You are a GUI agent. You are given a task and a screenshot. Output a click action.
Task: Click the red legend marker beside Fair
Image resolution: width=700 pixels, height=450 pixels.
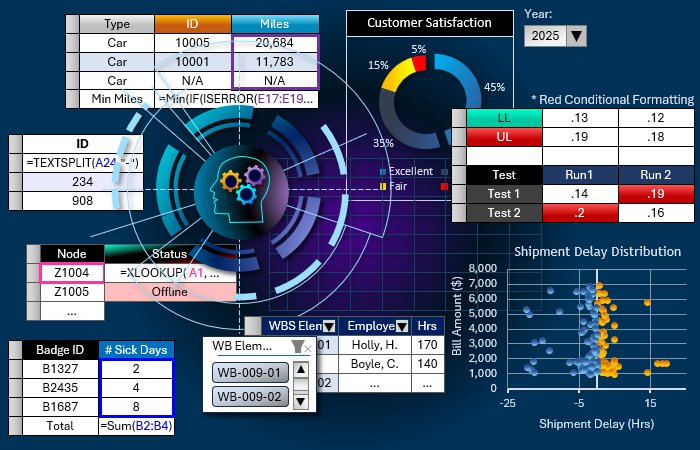tap(444, 186)
